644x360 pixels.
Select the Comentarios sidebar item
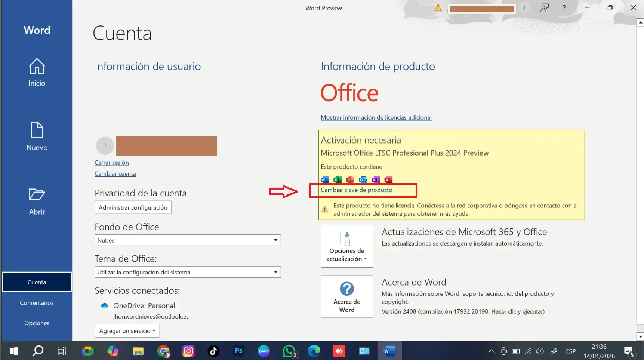coord(37,303)
